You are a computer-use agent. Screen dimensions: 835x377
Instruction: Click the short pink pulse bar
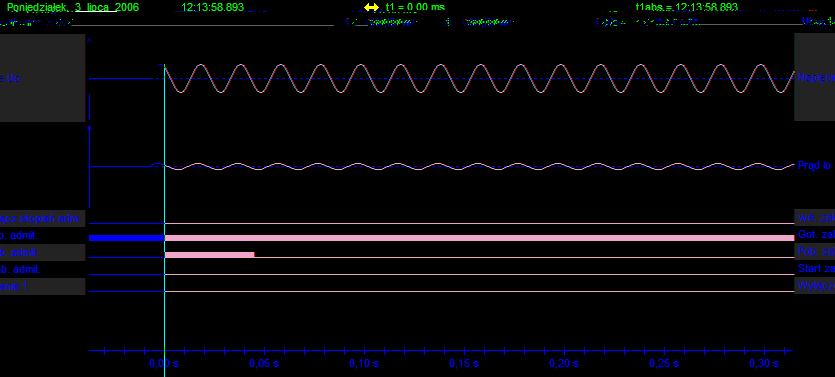coord(210,255)
